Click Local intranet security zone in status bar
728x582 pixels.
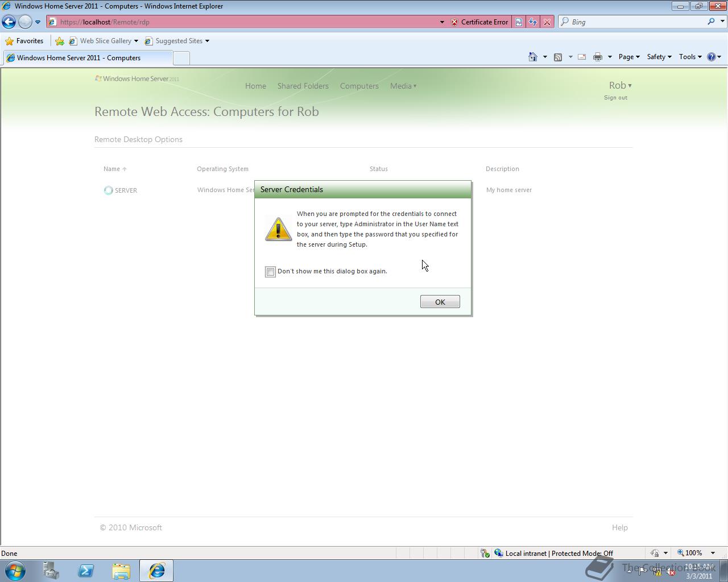[x=553, y=553]
